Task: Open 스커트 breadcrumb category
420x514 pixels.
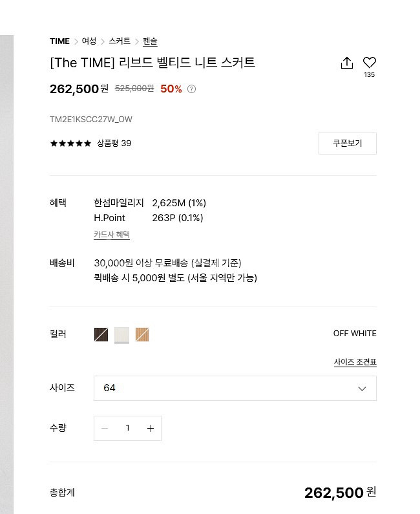Action: [x=120, y=41]
